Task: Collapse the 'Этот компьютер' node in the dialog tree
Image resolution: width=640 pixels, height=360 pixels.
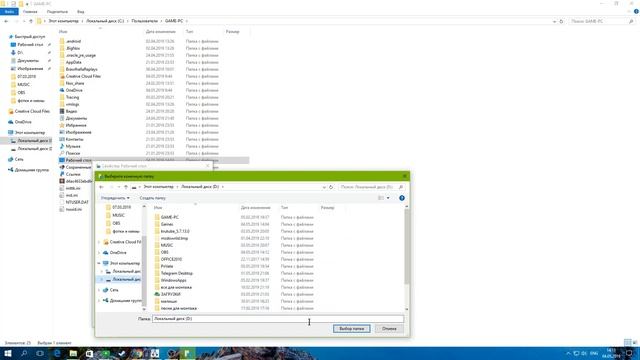Action: (x=99, y=263)
